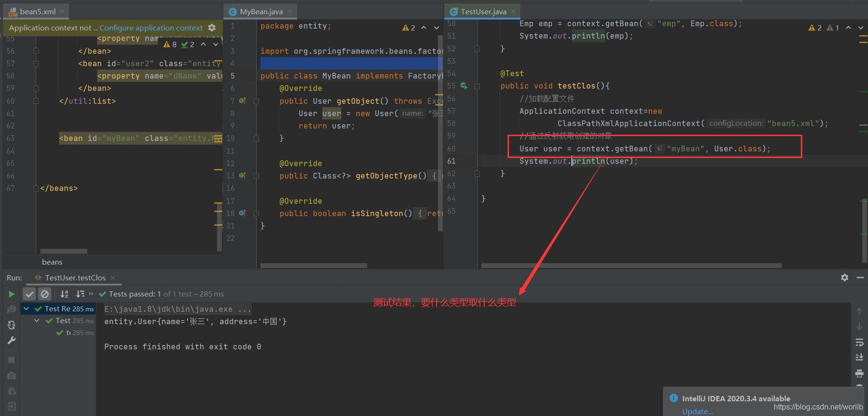Click the horizontal scrollbar in MyBean.java editor

(313, 266)
